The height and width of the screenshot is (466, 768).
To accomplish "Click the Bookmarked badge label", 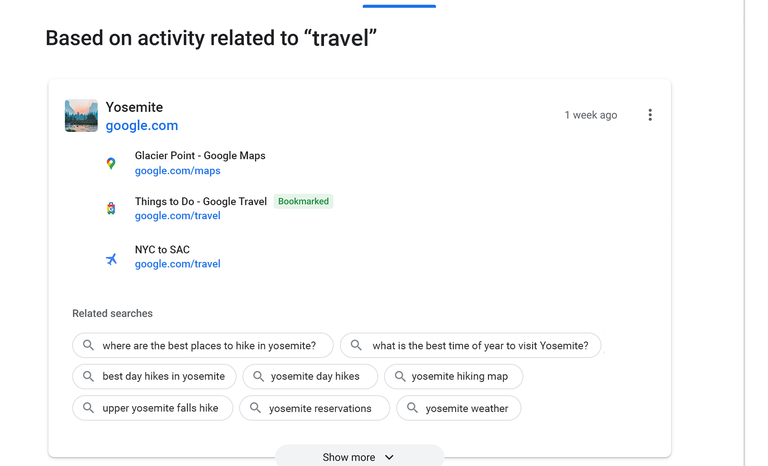I will pos(303,201).
